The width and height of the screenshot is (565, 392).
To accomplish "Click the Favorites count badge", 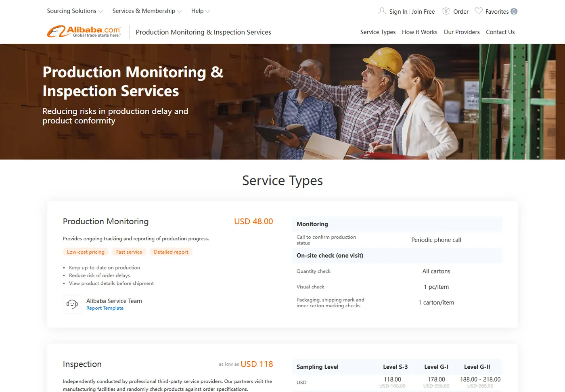I will 514,11.
